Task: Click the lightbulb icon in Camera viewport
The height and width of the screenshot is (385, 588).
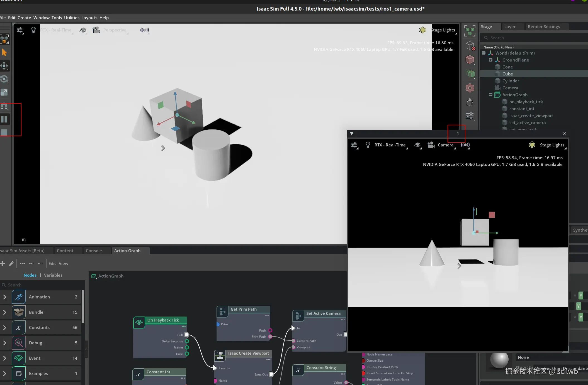Action: (x=368, y=145)
